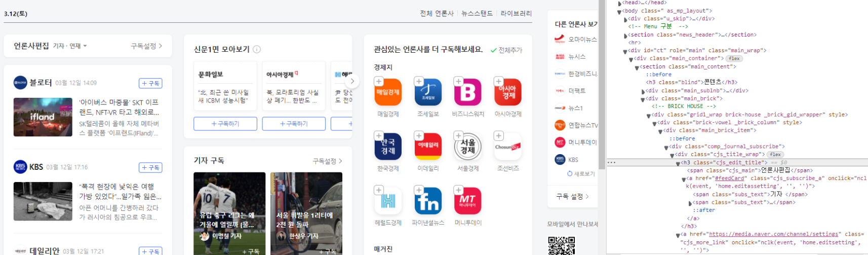
Task: Open 구독설정 in 기자 구독 section
Action: [328, 161]
